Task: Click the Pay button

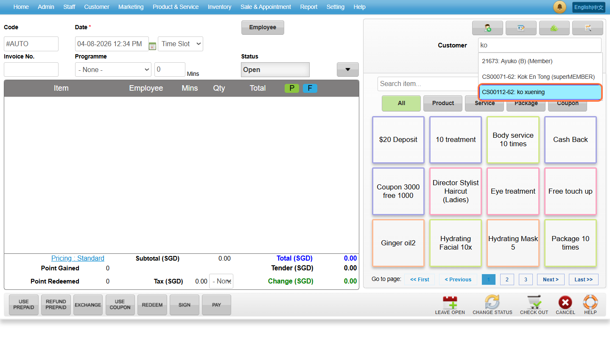Action: (x=216, y=305)
